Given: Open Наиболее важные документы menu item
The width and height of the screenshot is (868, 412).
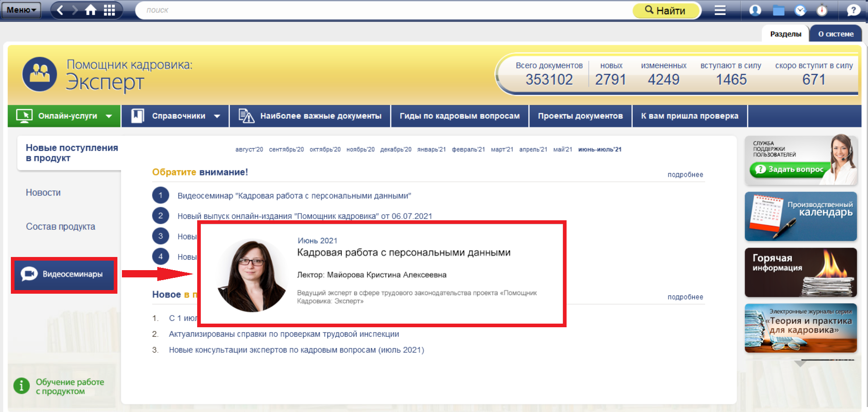Looking at the screenshot, I should [310, 116].
